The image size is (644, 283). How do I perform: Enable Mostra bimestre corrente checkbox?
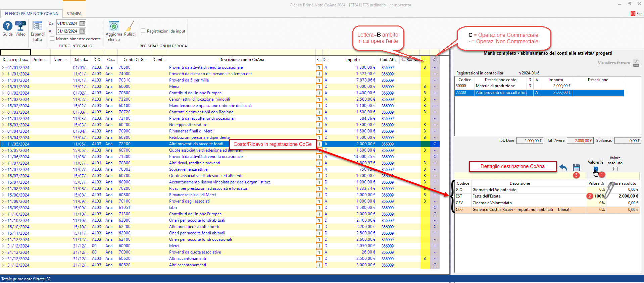pyautogui.click(x=52, y=39)
